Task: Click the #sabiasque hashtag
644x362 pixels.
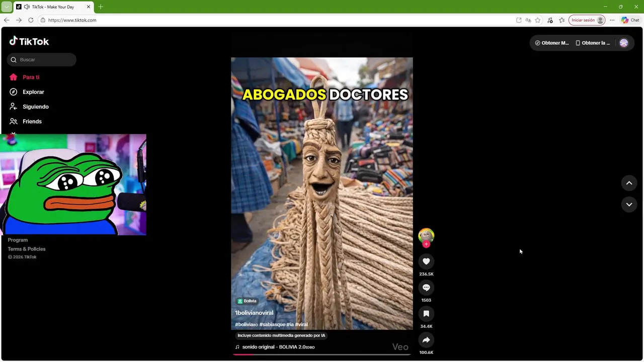Action: pyautogui.click(x=272, y=324)
